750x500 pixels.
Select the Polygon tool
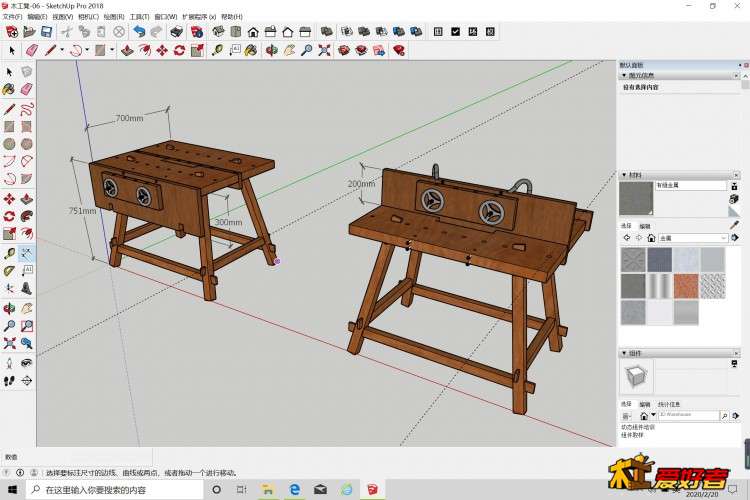(26, 144)
